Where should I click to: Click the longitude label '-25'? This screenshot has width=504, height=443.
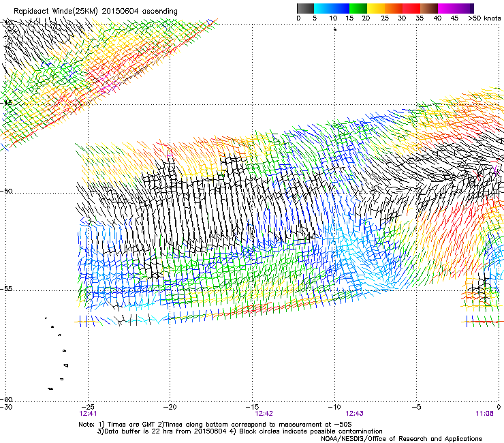point(88,407)
